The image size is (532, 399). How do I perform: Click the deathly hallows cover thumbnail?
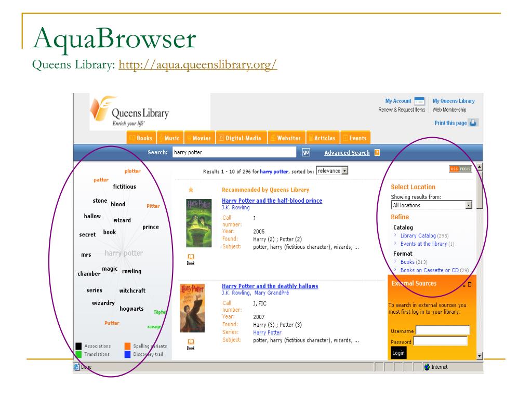192,308
